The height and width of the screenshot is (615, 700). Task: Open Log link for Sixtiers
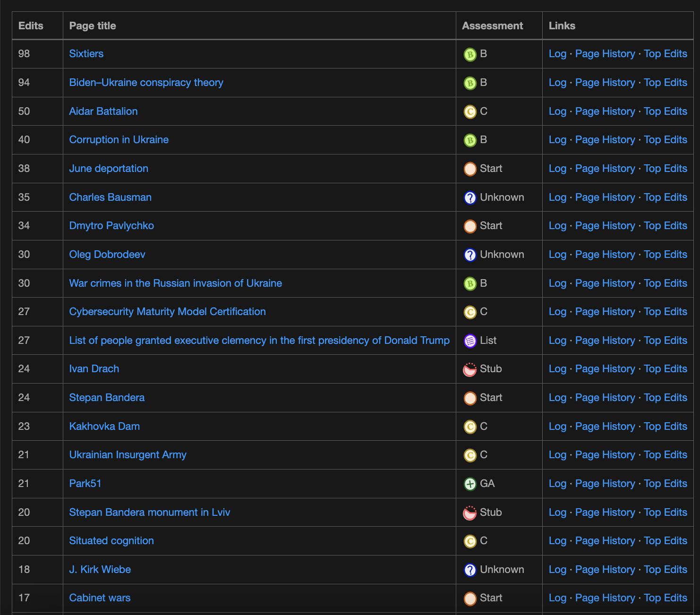tap(557, 54)
